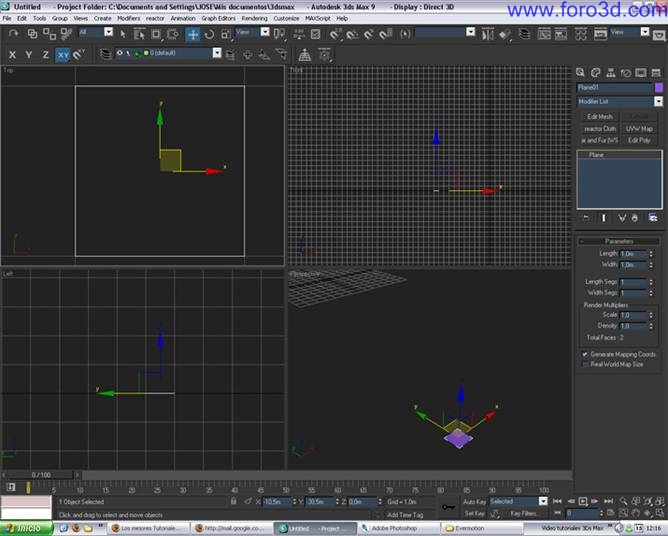The height and width of the screenshot is (536, 668).
Task: Click the Quick Render teapot icon
Action: [x=659, y=34]
